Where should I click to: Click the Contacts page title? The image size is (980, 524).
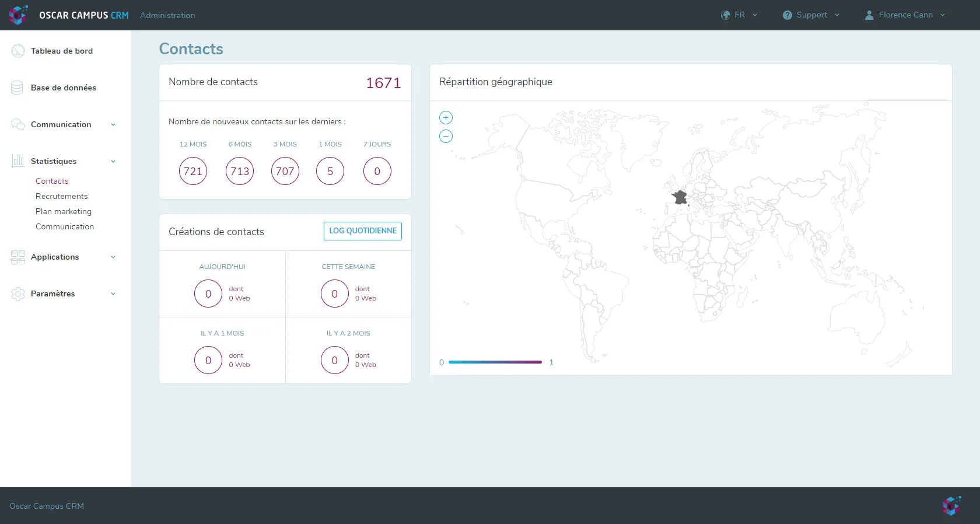point(191,49)
